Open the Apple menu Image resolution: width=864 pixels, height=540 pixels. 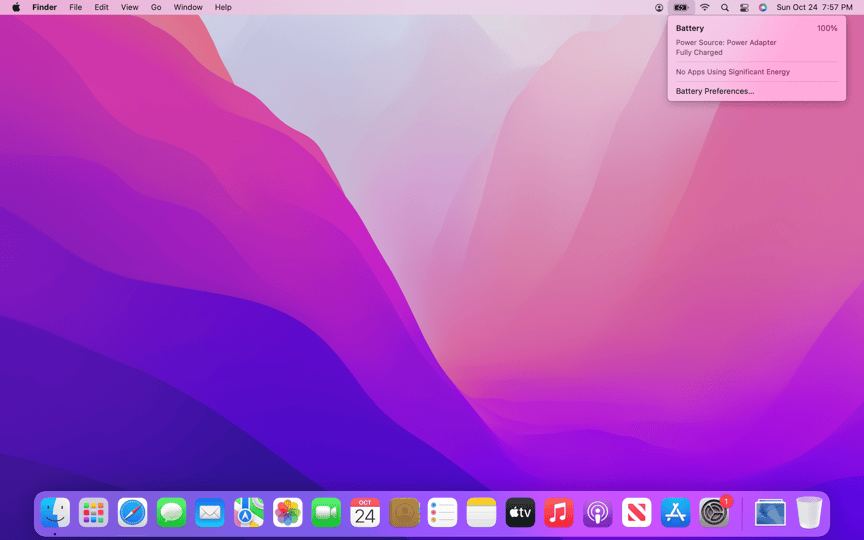16,7
